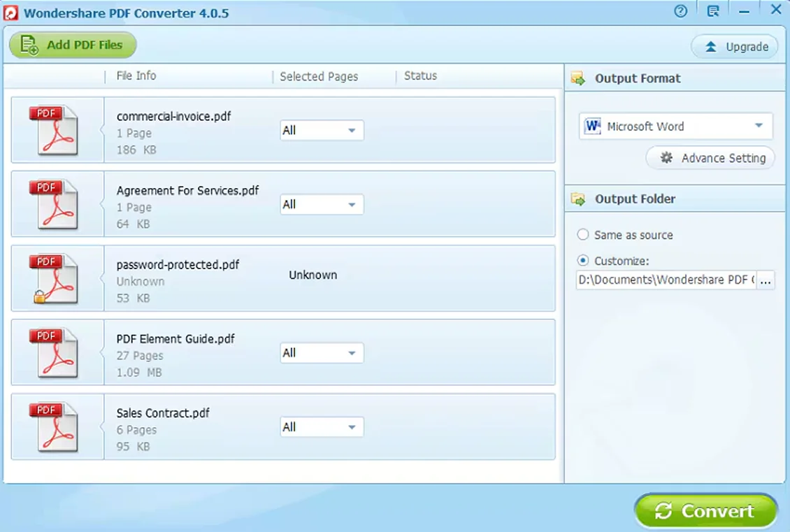Click the Add PDF Files button

[x=73, y=45]
